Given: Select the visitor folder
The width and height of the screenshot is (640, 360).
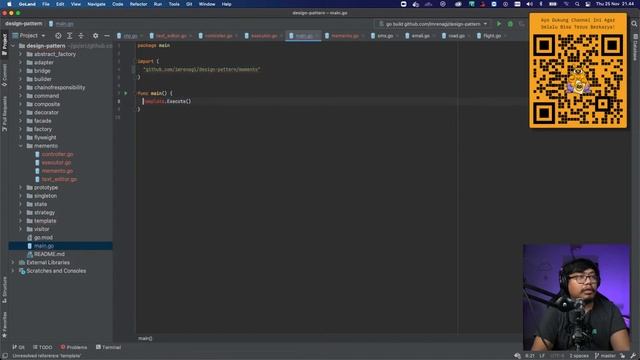Looking at the screenshot, I should click(41, 229).
